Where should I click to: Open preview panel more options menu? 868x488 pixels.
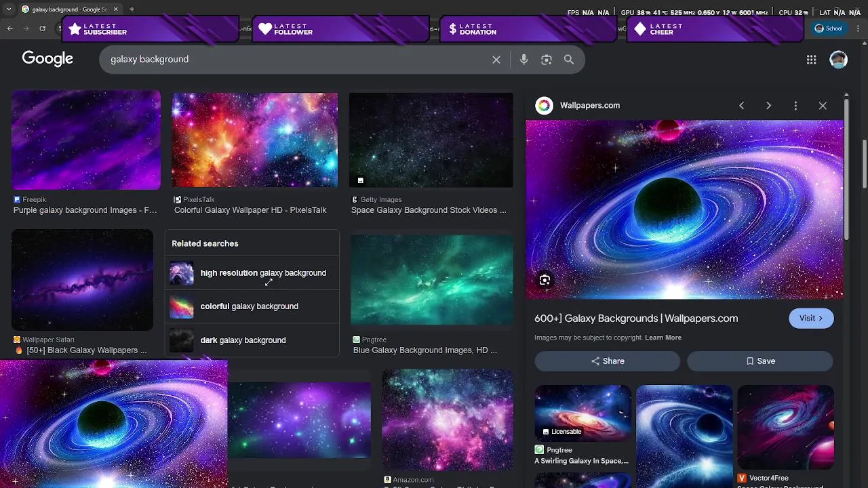pyautogui.click(x=795, y=106)
